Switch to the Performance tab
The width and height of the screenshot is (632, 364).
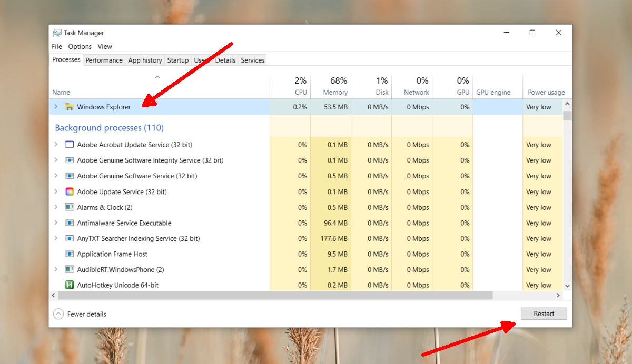click(104, 60)
